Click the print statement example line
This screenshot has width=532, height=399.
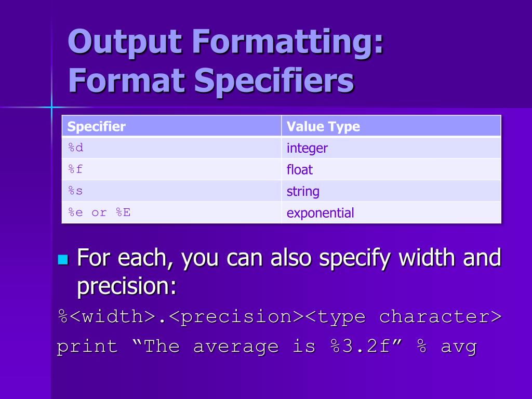[x=267, y=347]
